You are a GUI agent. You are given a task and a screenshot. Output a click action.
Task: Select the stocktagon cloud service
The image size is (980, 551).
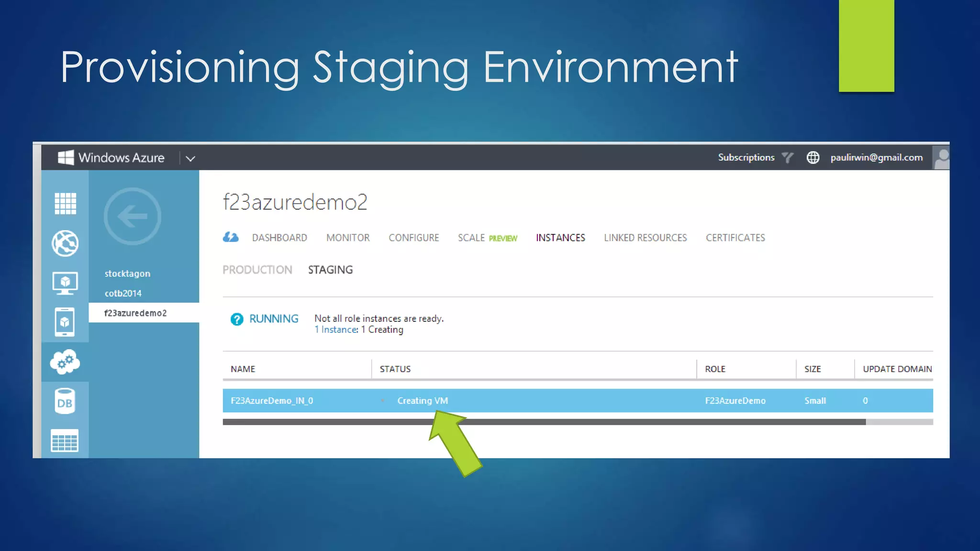pyautogui.click(x=127, y=274)
